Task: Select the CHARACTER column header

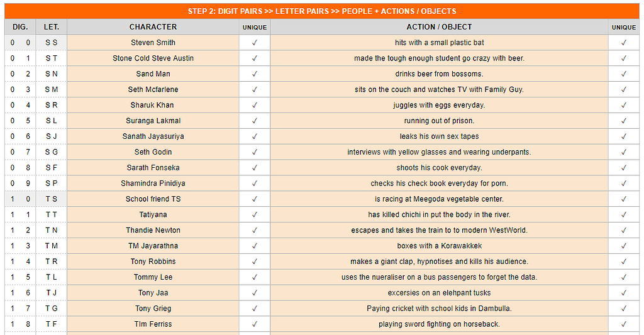Action: coord(153,27)
